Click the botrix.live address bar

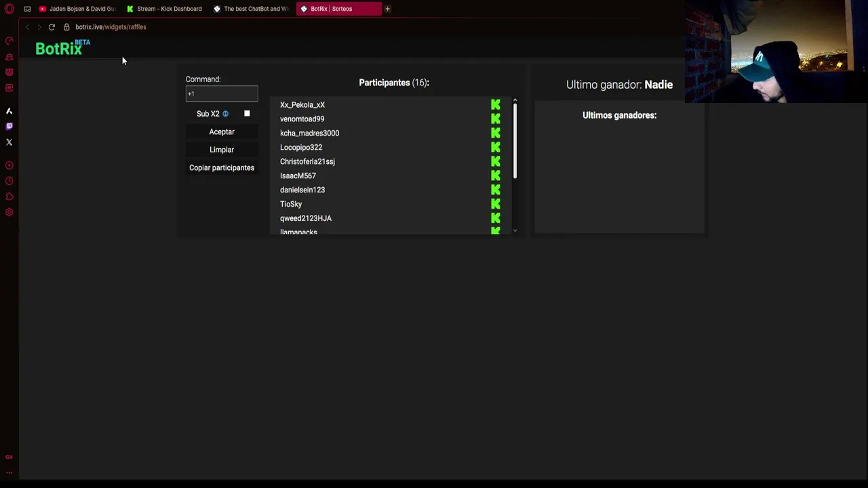click(x=111, y=27)
